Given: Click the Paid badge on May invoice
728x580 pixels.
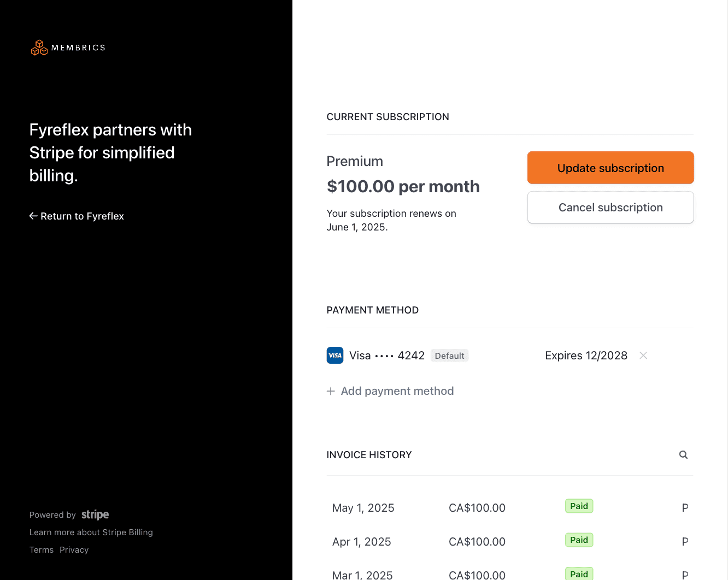Looking at the screenshot, I should pyautogui.click(x=579, y=506).
